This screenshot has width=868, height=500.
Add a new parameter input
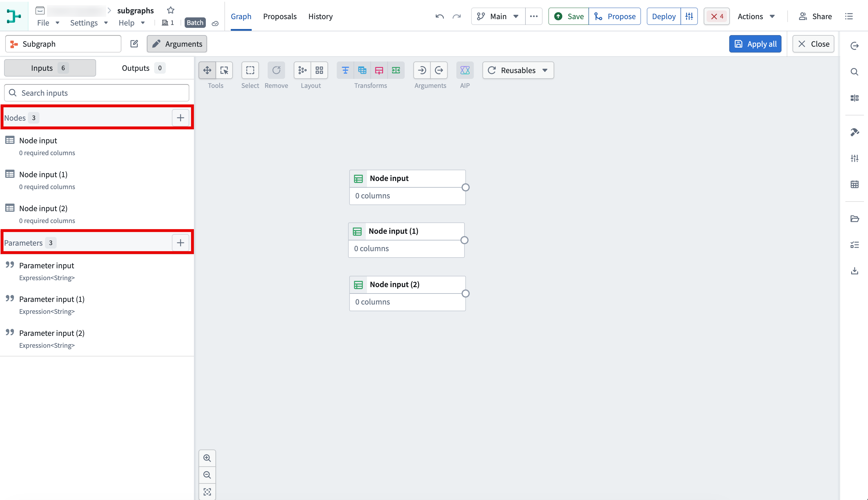(180, 243)
